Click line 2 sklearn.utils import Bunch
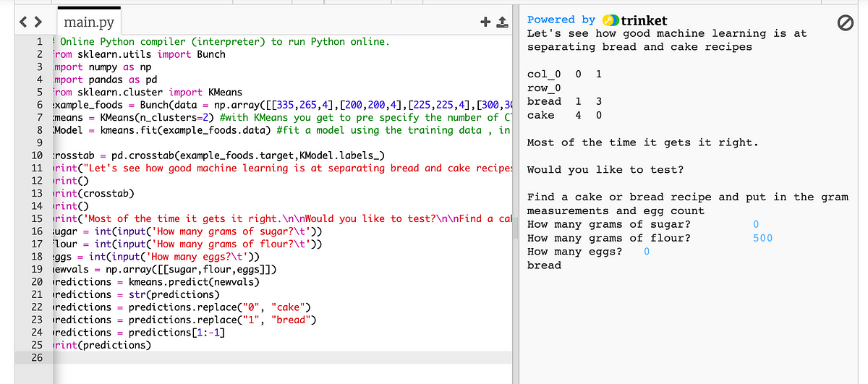Image resolution: width=868 pixels, height=384 pixels. [138, 54]
